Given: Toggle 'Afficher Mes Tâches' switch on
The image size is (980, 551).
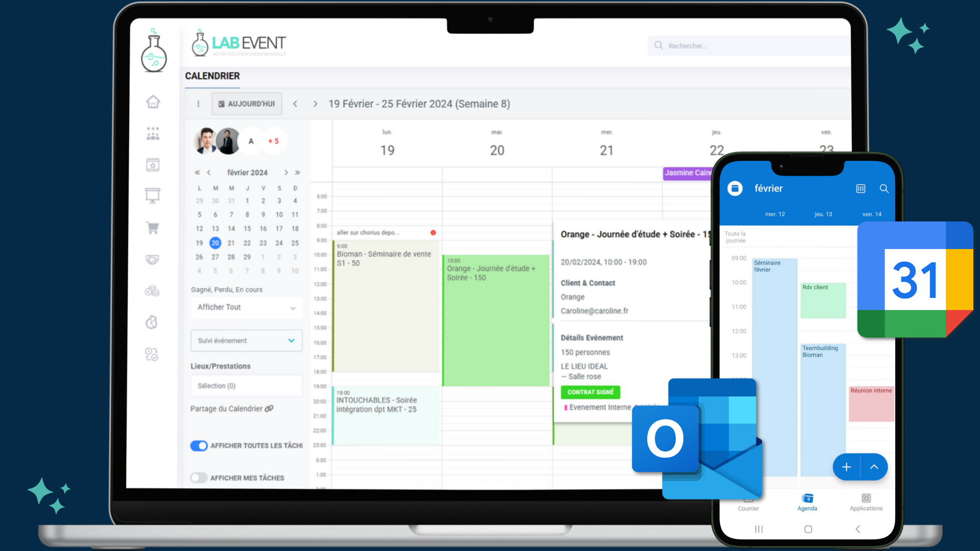Looking at the screenshot, I should (199, 477).
